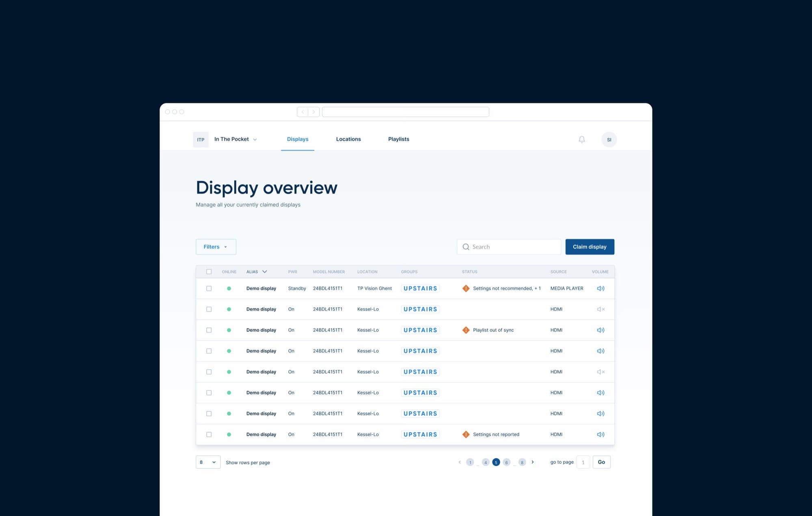
Task: Click the search magnifier icon
Action: point(466,247)
